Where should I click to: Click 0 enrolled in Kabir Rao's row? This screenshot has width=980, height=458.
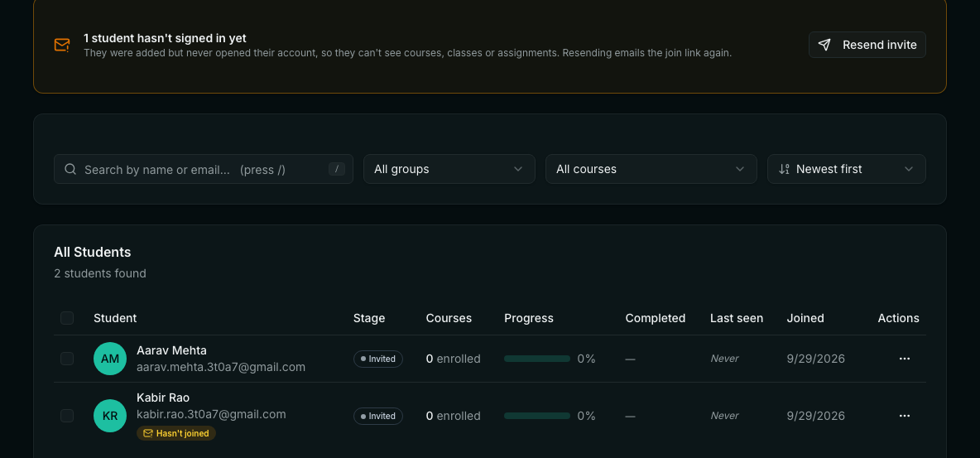(453, 416)
